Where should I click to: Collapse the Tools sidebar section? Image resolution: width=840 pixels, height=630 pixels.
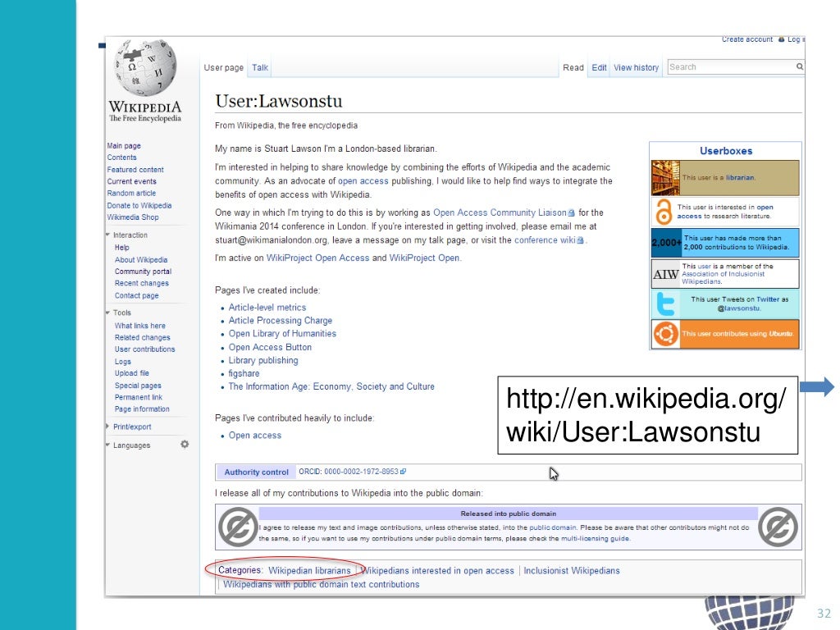coord(107,313)
